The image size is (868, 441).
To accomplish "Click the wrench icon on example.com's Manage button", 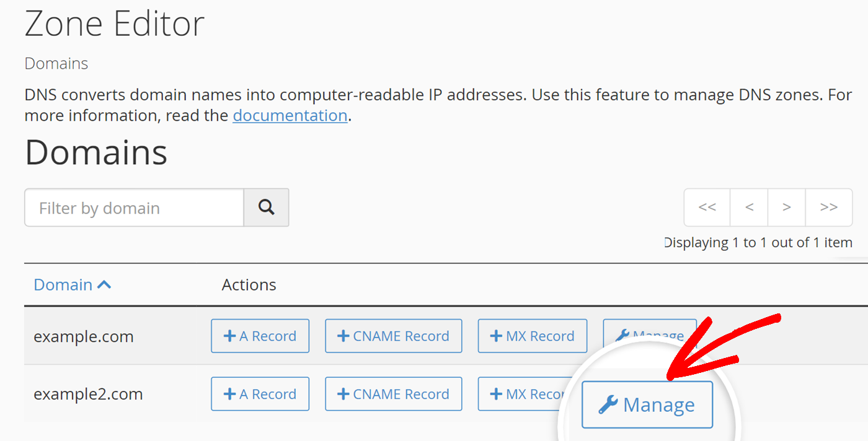I will (622, 334).
